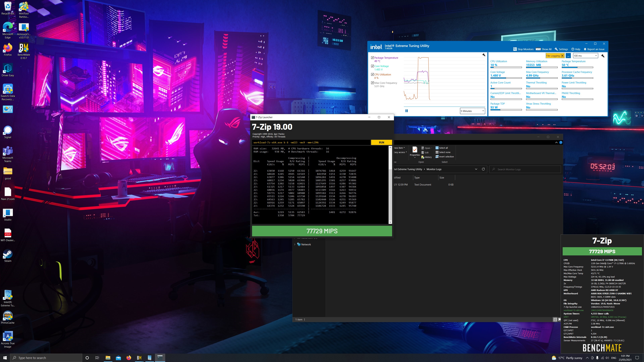Toggle the File Logging button
644x362 pixels.
[x=555, y=56]
